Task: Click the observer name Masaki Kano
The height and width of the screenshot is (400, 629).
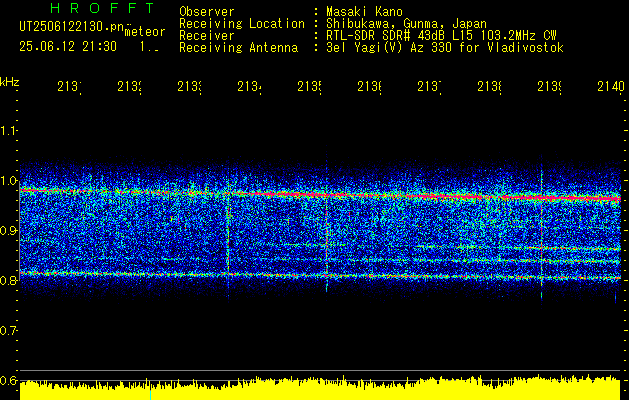Action: (x=365, y=11)
